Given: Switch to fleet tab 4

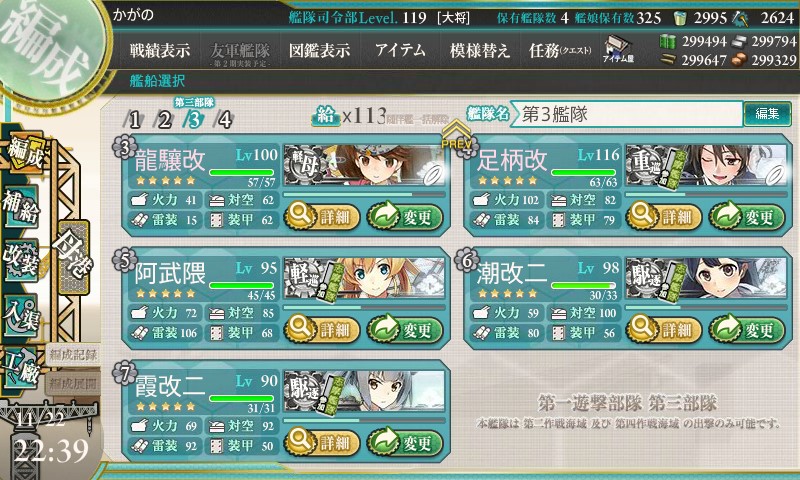Looking at the screenshot, I should [224, 120].
